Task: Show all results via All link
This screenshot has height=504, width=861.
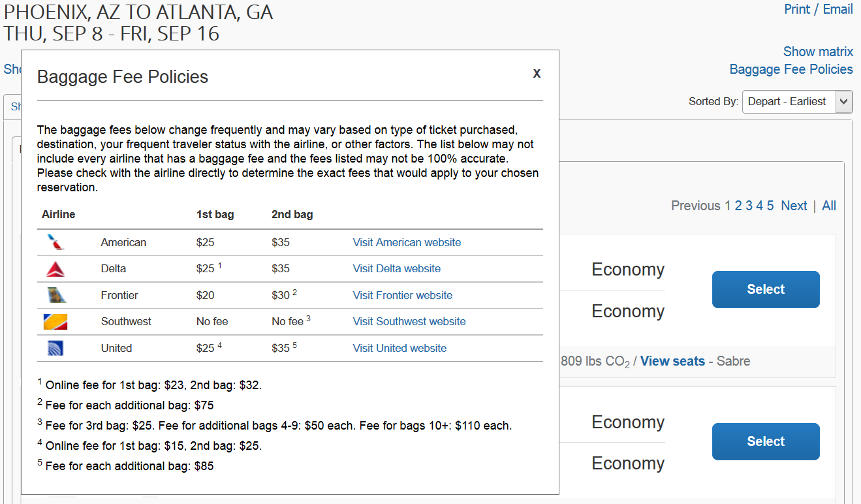Action: 829,206
